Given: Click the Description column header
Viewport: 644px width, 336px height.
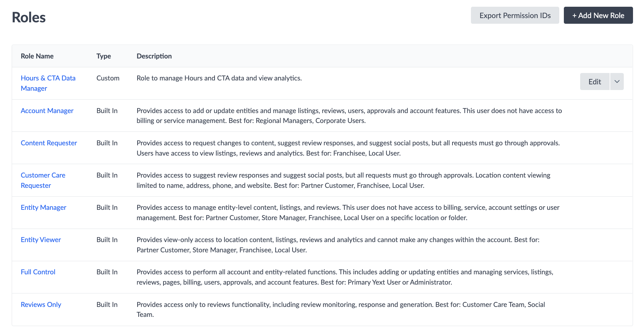Looking at the screenshot, I should pos(154,56).
